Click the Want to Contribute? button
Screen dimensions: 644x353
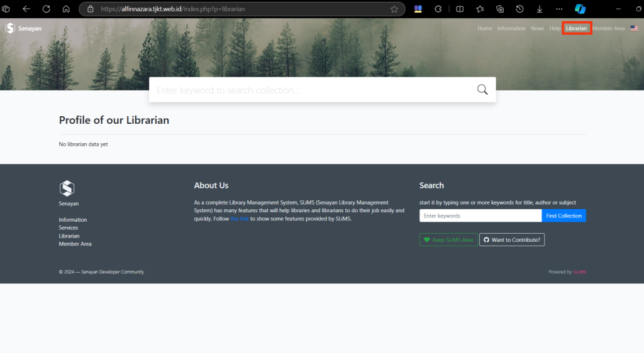[512, 240]
